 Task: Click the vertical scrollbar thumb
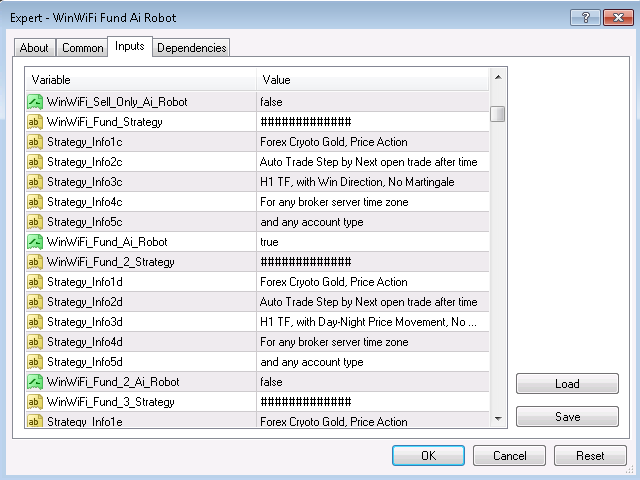pyautogui.click(x=498, y=114)
